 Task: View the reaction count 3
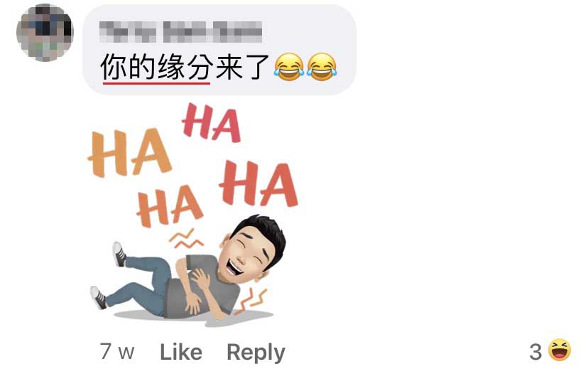coord(535,352)
